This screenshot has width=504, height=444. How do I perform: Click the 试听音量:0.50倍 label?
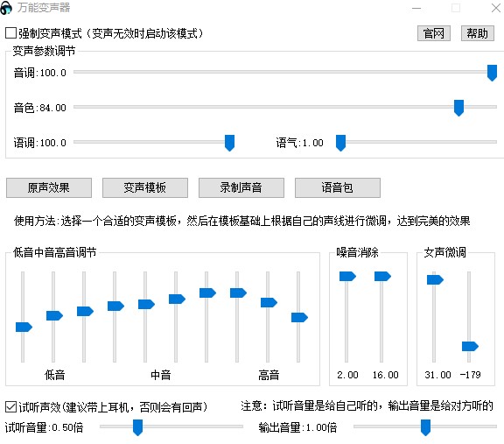[44, 427]
